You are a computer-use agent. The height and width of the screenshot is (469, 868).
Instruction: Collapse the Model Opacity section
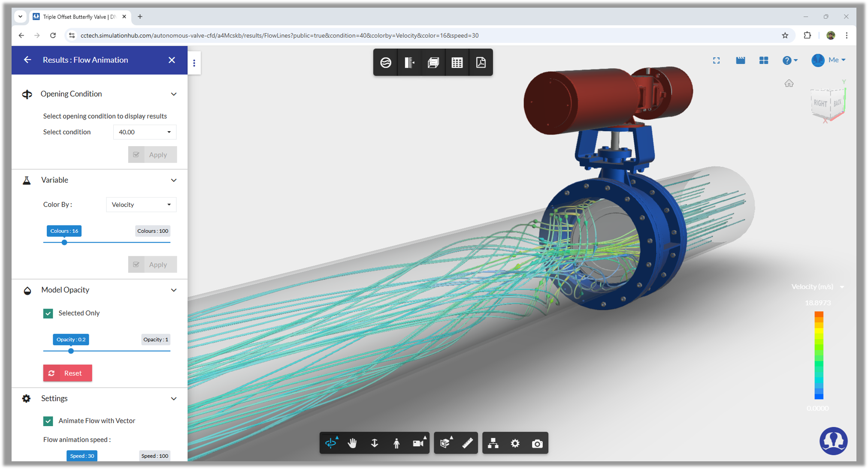(x=173, y=290)
